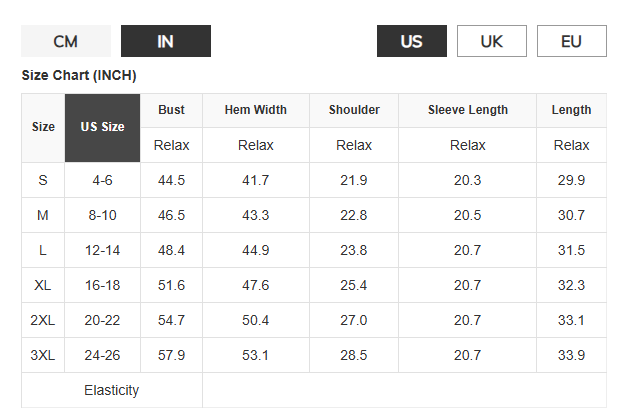Select the Hem Width column header
The height and width of the screenshot is (417, 637).
click(256, 110)
